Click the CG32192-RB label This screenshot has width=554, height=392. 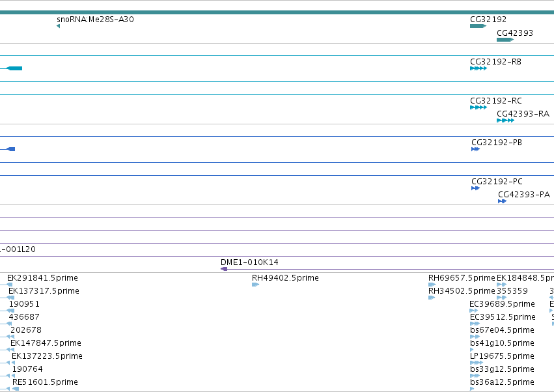495,61
